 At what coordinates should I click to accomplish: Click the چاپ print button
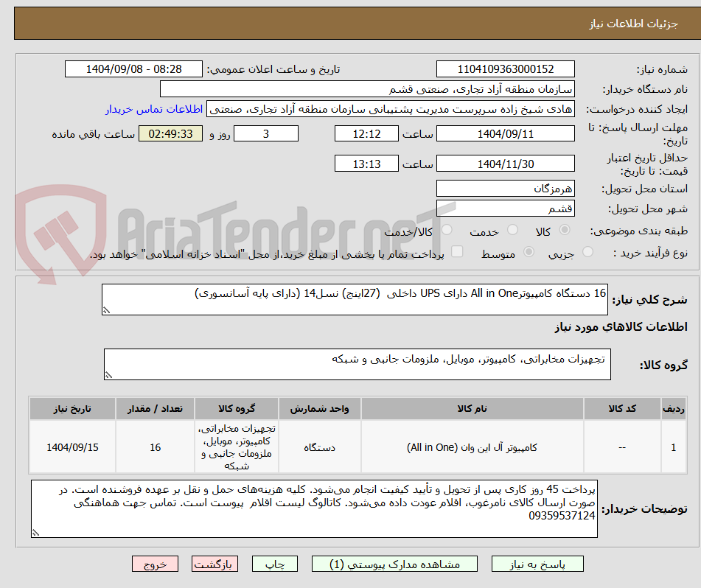(275, 564)
